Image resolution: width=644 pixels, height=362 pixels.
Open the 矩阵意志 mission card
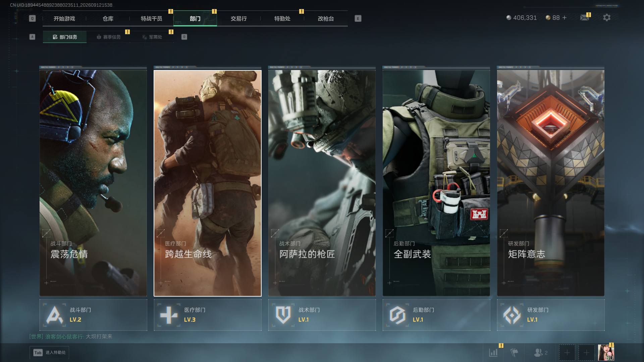pyautogui.click(x=551, y=183)
